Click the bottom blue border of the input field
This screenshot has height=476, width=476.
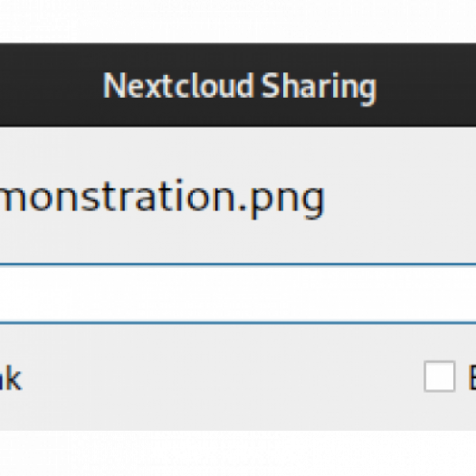click(x=238, y=322)
